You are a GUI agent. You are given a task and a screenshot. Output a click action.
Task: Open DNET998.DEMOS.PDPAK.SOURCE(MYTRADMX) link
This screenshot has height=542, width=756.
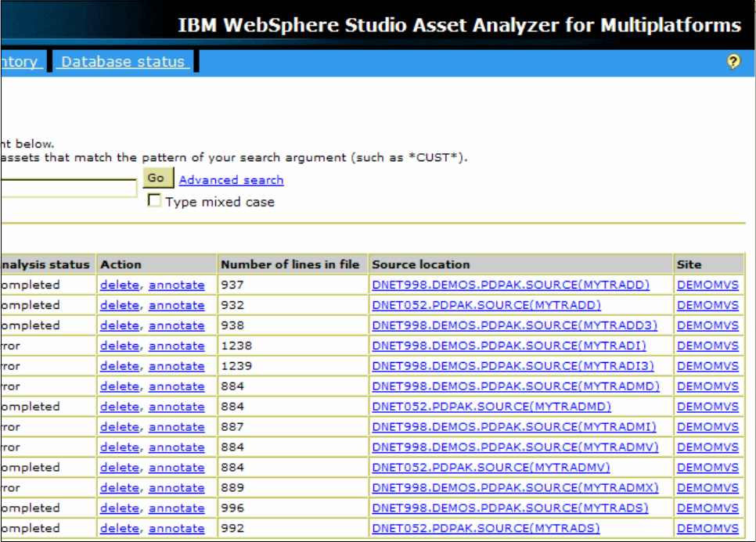pos(515,487)
